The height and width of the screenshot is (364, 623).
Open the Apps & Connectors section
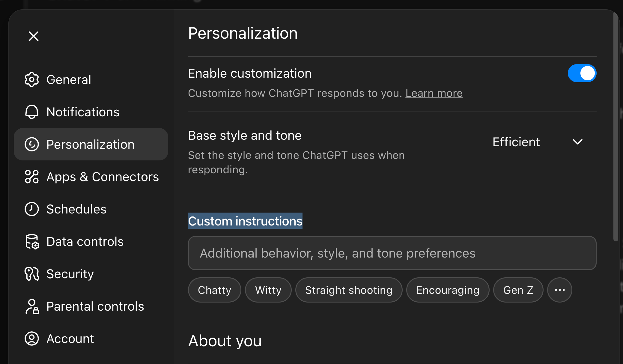(103, 177)
